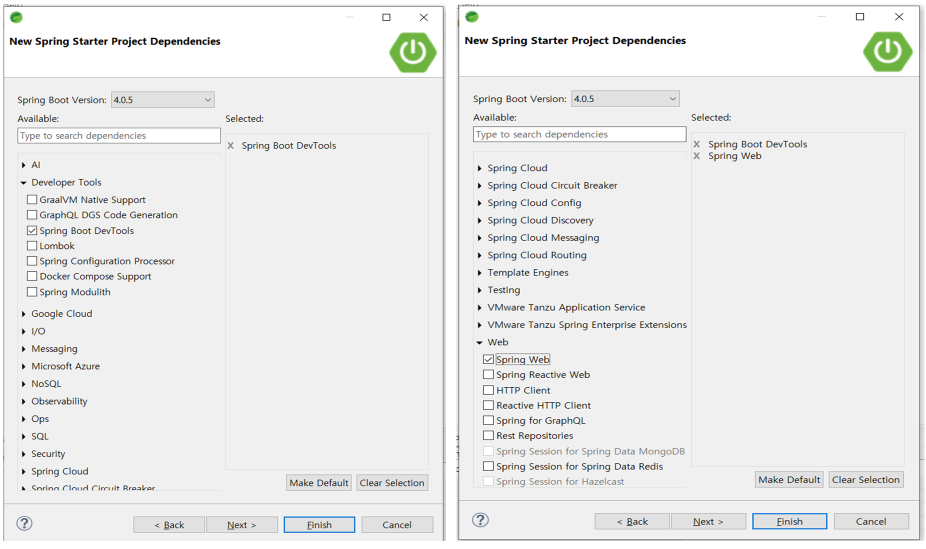Check Rest Repositories
Image resolution: width=926 pixels, height=549 pixels.
pos(488,435)
